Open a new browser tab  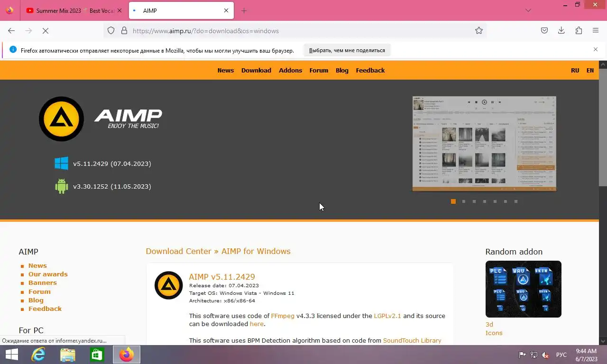click(x=244, y=10)
